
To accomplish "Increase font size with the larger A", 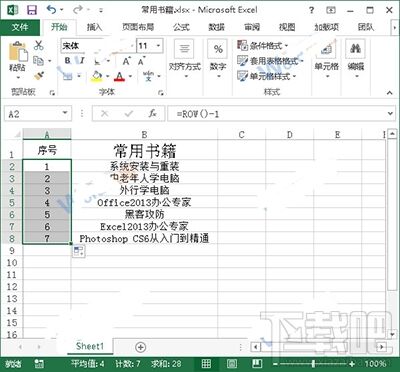I will click(x=126, y=61).
